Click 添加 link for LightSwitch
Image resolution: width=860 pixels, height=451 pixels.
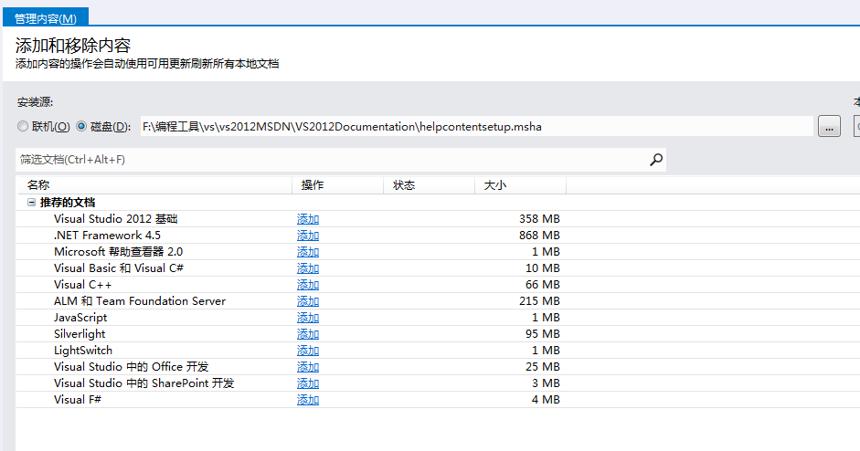308,351
